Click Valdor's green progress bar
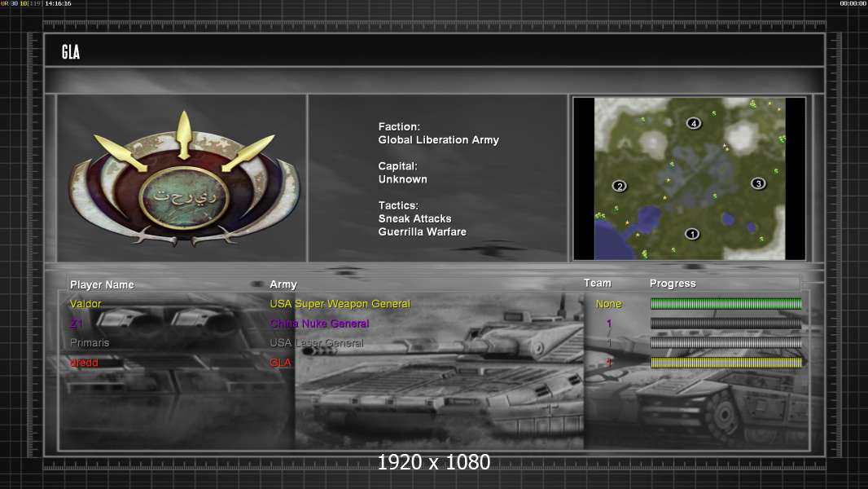868x489 pixels. pyautogui.click(x=726, y=303)
